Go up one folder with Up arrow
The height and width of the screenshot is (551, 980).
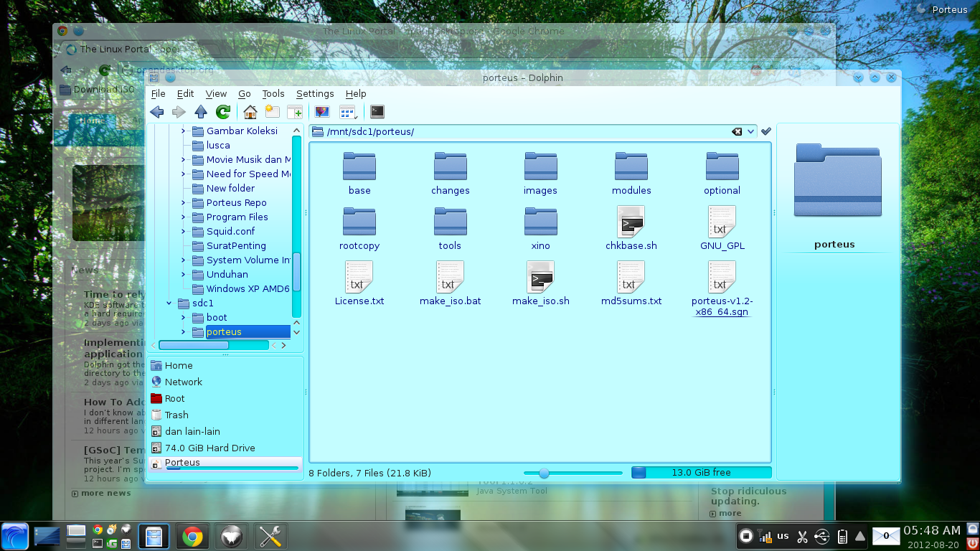(201, 112)
